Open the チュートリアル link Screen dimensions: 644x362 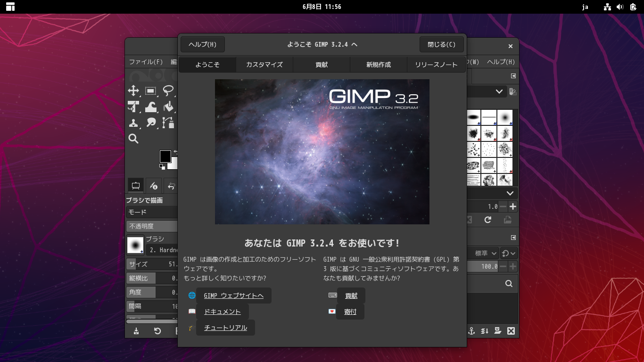225,328
